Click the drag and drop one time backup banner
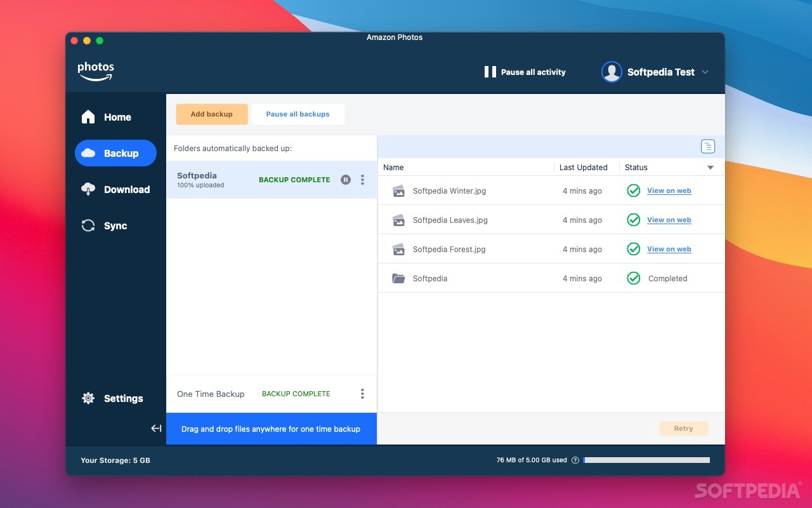Viewport: 812px width, 508px height. pyautogui.click(x=272, y=429)
